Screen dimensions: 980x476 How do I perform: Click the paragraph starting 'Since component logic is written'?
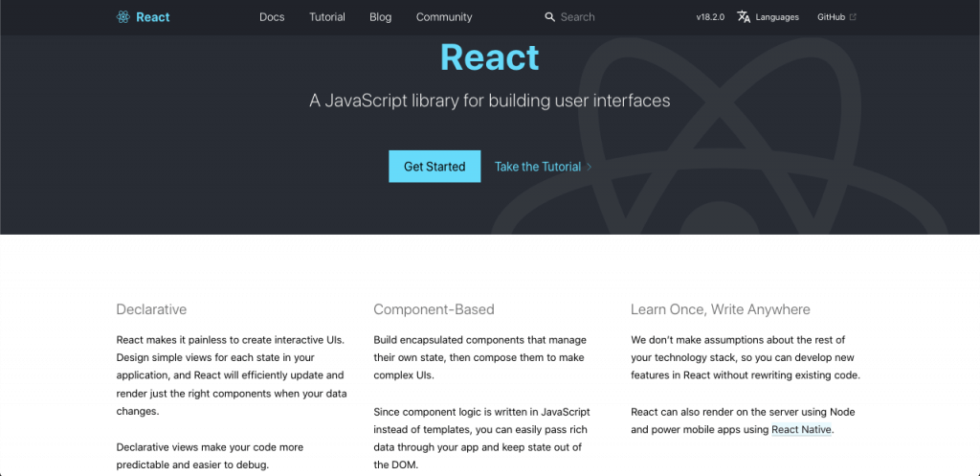482,439
